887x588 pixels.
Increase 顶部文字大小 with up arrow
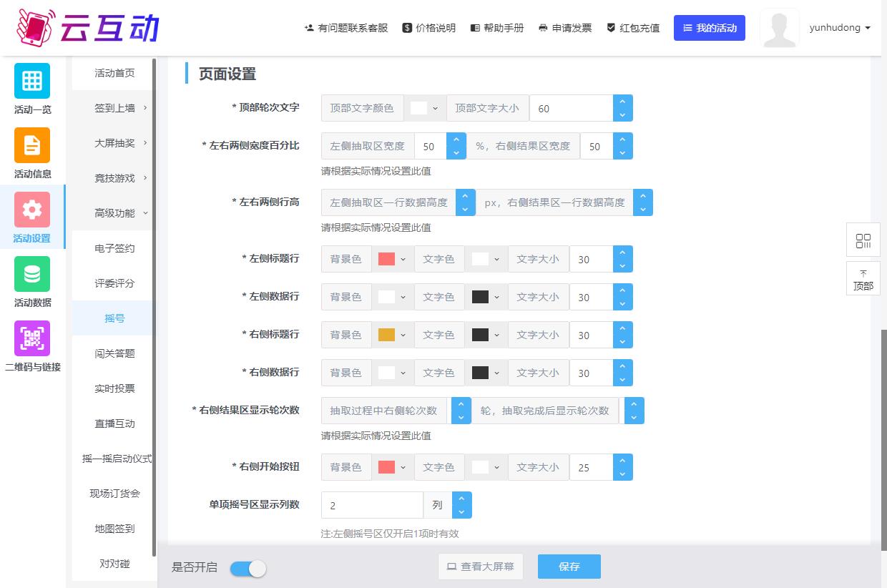(x=622, y=102)
